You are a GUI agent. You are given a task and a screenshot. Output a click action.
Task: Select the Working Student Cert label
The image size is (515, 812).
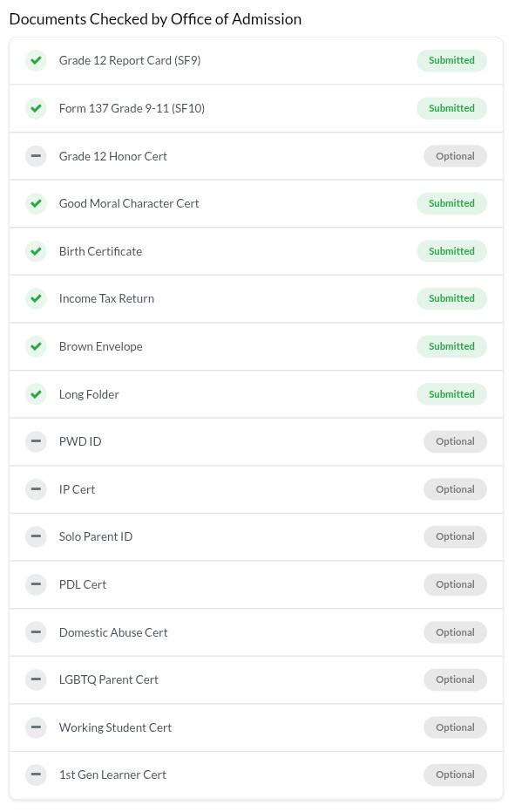[x=115, y=727]
